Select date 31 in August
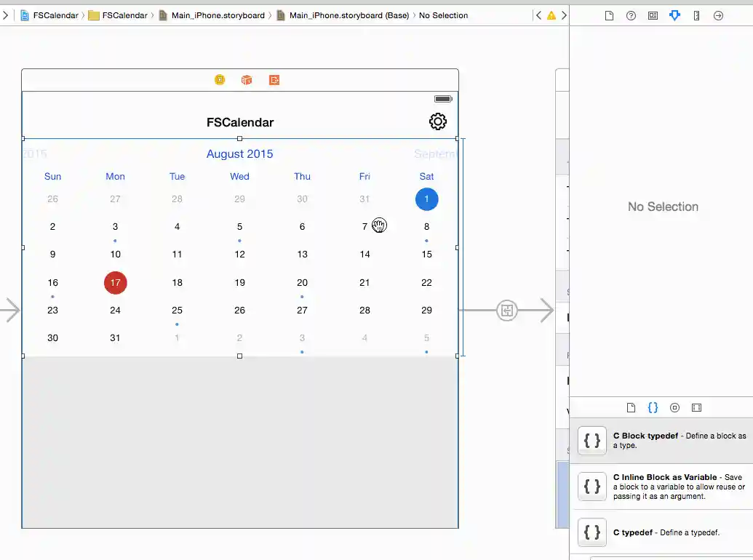The image size is (753, 560). click(x=115, y=338)
